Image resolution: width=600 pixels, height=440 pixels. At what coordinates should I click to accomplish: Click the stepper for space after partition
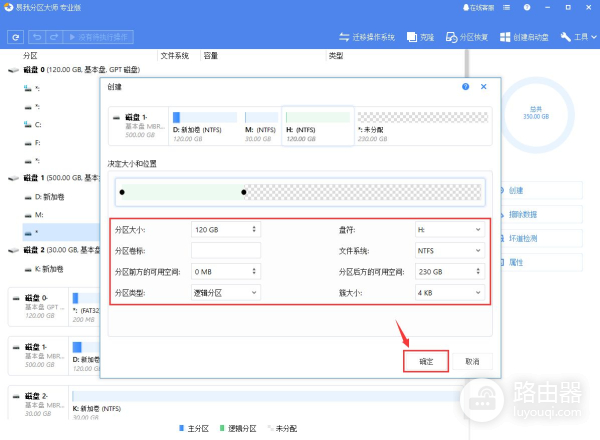[478, 271]
